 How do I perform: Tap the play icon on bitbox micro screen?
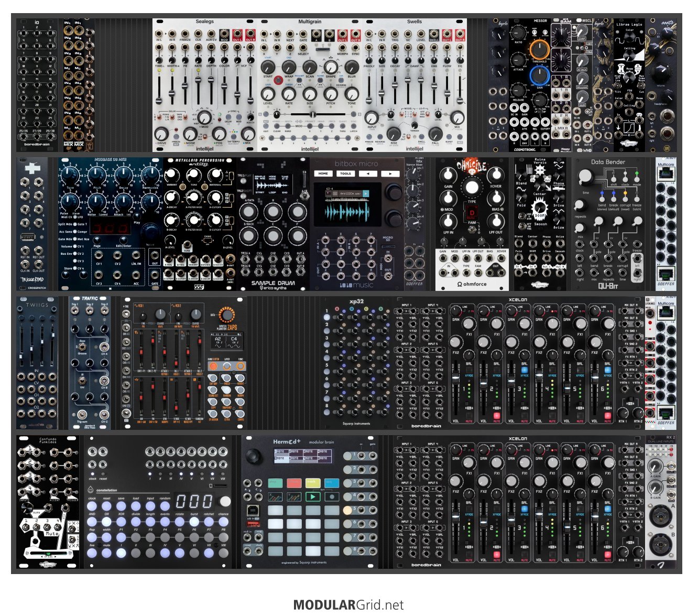pyautogui.click(x=366, y=194)
